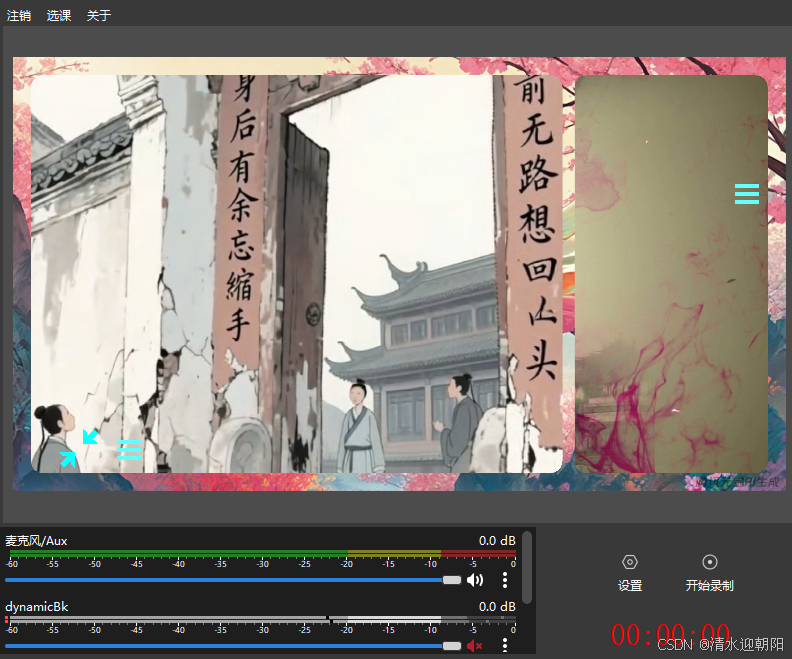Click the 设置 settings hexagon icon
The height and width of the screenshot is (659, 792).
(x=630, y=562)
